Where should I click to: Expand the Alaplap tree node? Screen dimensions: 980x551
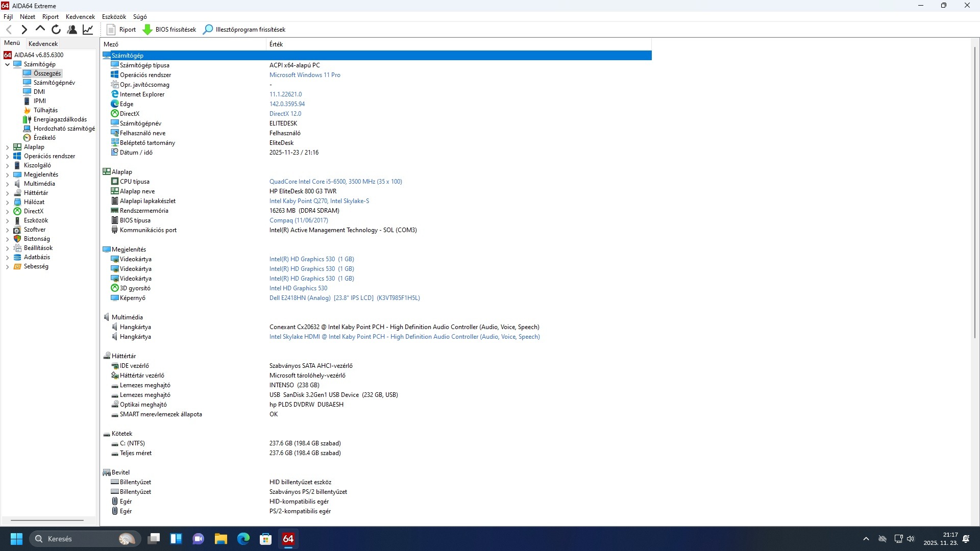click(x=7, y=147)
